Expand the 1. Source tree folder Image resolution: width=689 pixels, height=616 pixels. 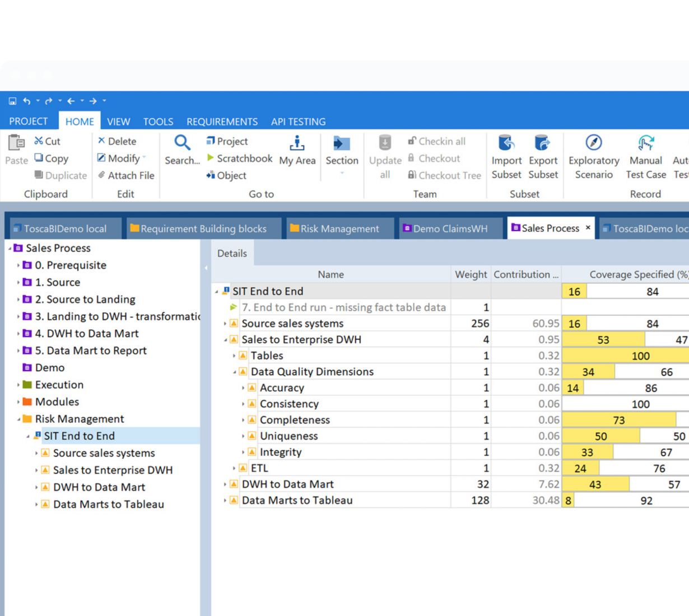[18, 282]
